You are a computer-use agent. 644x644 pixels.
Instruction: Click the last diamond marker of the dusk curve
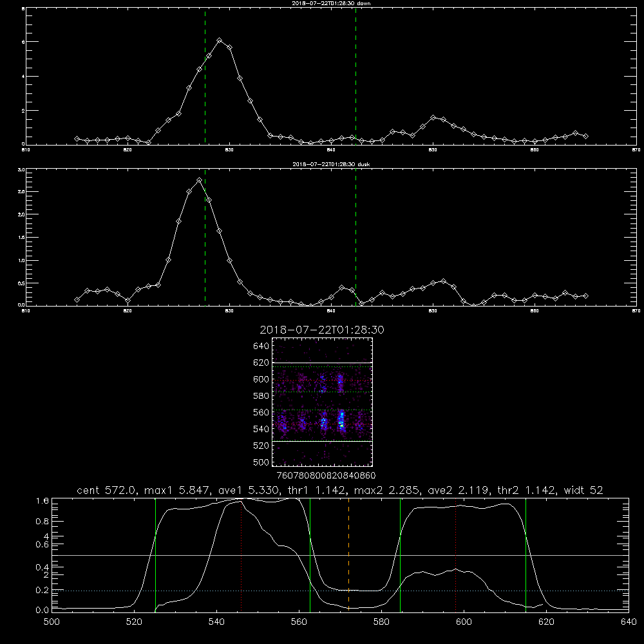click(585, 296)
